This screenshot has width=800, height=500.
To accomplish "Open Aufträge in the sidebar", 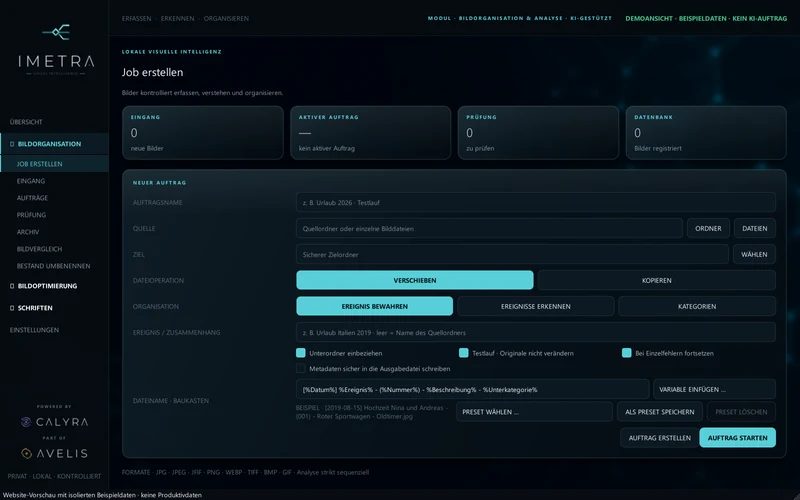I will point(32,198).
